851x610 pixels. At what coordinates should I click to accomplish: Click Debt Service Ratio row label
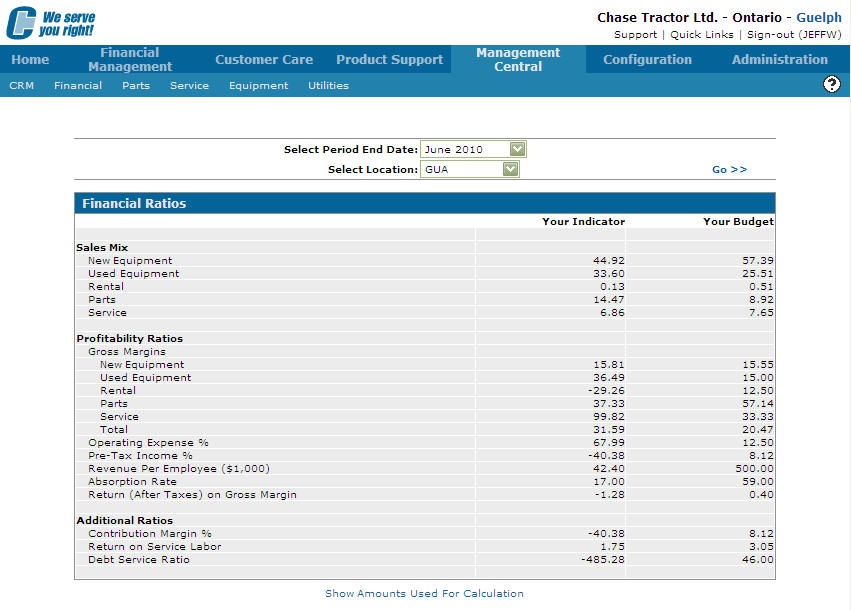click(139, 560)
